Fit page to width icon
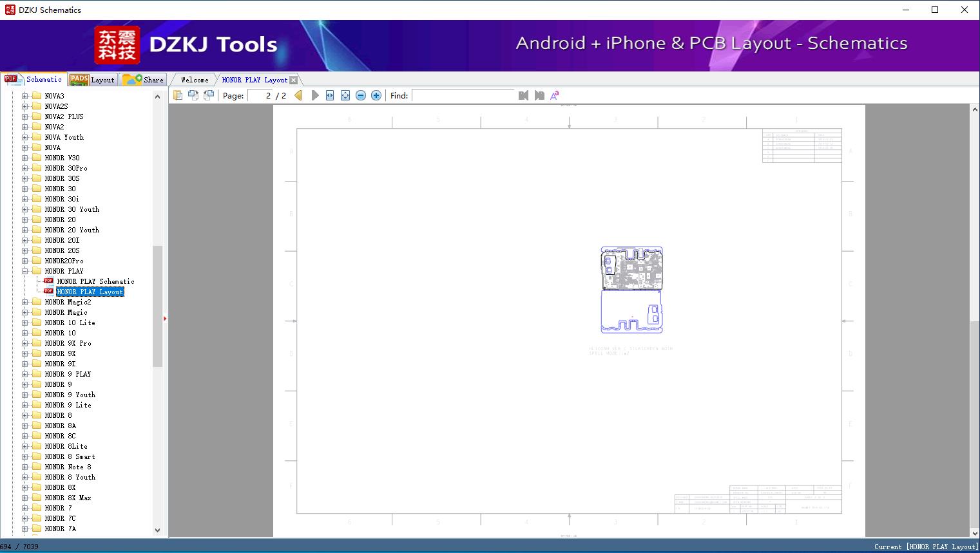Image resolution: width=980 pixels, height=553 pixels. 330,95
